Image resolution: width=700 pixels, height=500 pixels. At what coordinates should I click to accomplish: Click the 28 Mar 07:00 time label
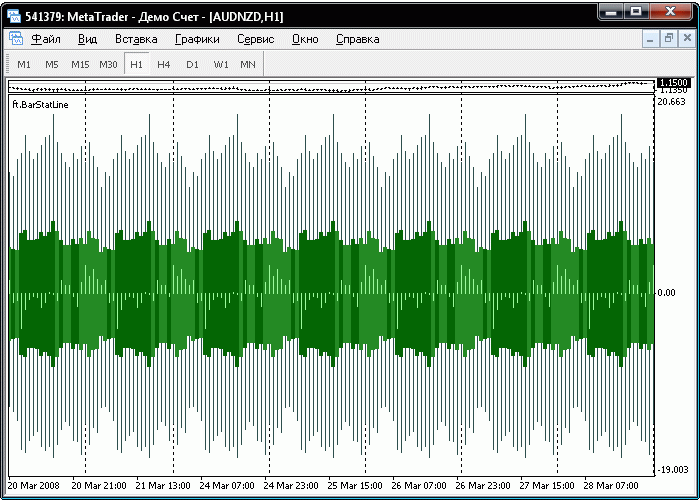611,485
